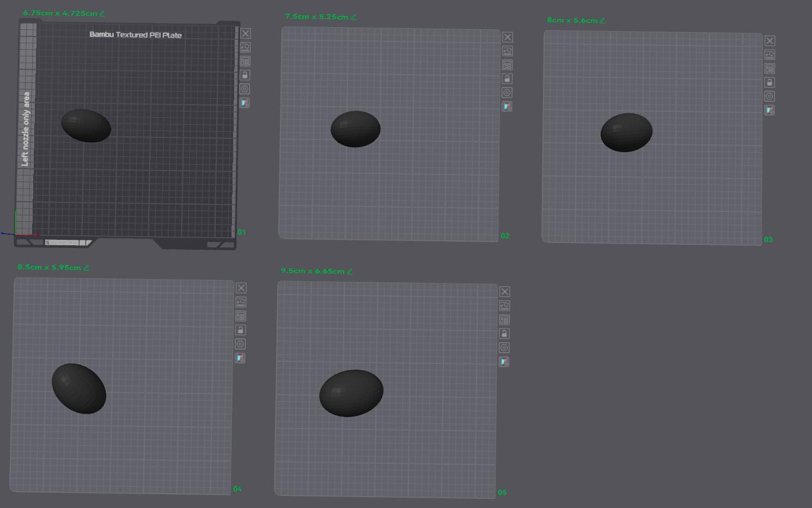Auto-arrange objects on plate 03
The width and height of the screenshot is (812, 508).
click(x=770, y=69)
